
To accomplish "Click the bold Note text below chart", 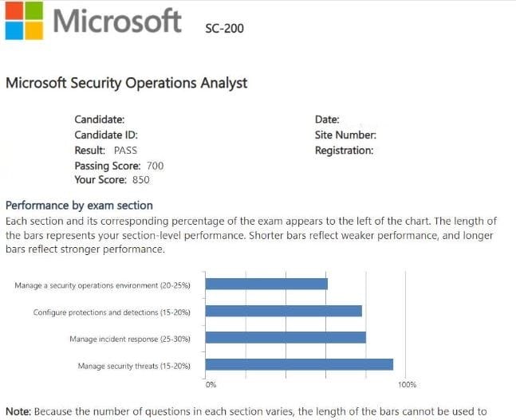I will point(18,411).
